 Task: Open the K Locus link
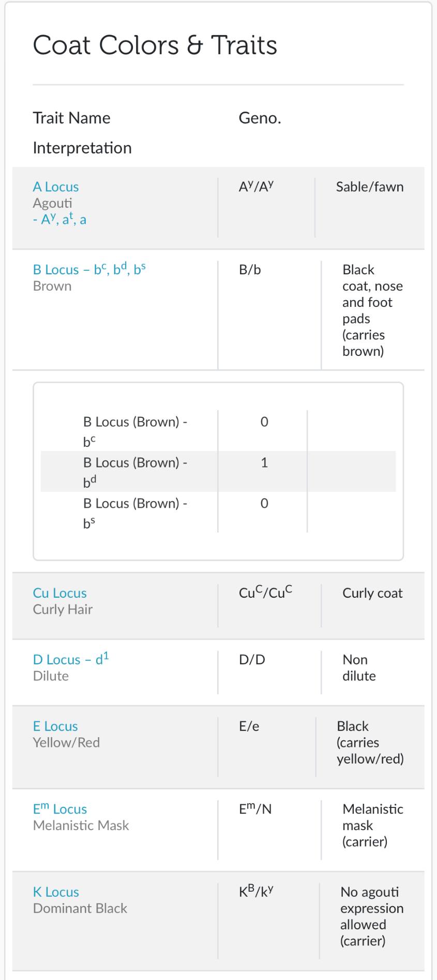pyautogui.click(x=56, y=892)
